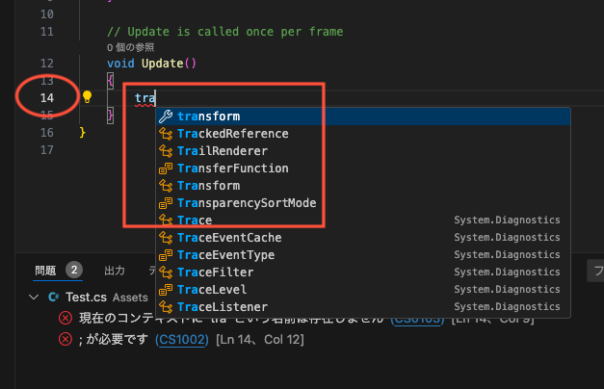604x389 pixels.
Task: Click the class icon next to TrackedReference
Action: click(166, 134)
